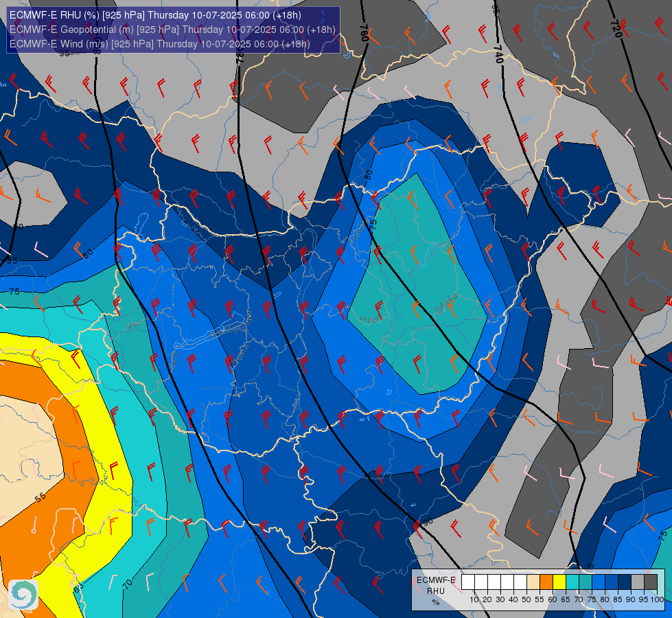Select the orange 55–60 legend swatch
The image size is (672, 618).
[x=546, y=582]
